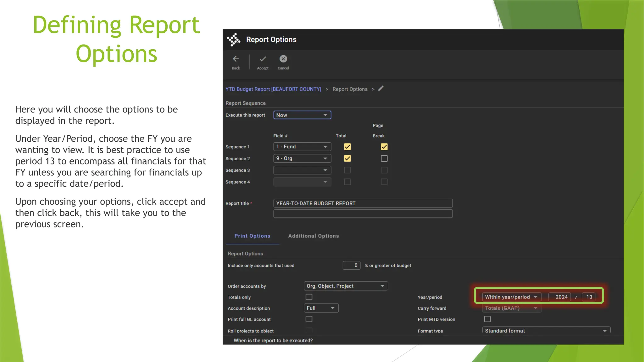644x362 pixels.
Task: Check Sequence 2 Page Break checkbox
Action: coord(384,158)
